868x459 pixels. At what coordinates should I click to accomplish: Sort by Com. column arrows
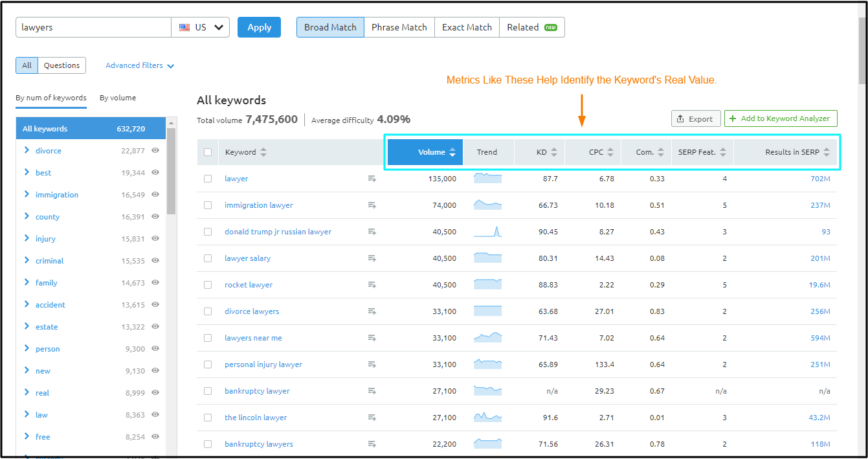[x=660, y=153]
